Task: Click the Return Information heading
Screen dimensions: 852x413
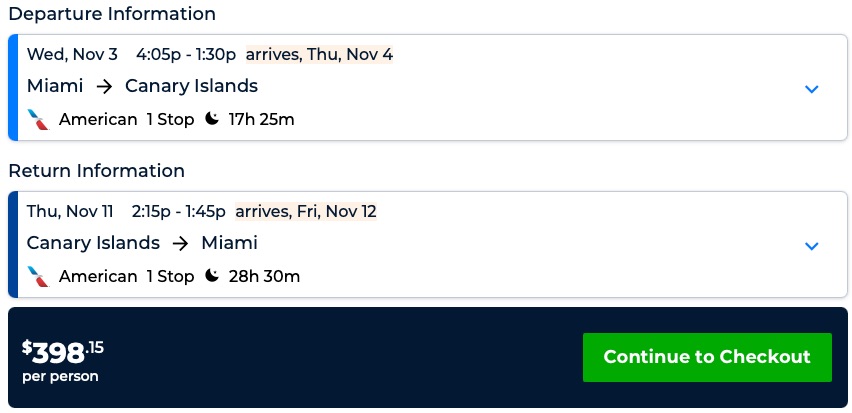Action: (x=96, y=171)
